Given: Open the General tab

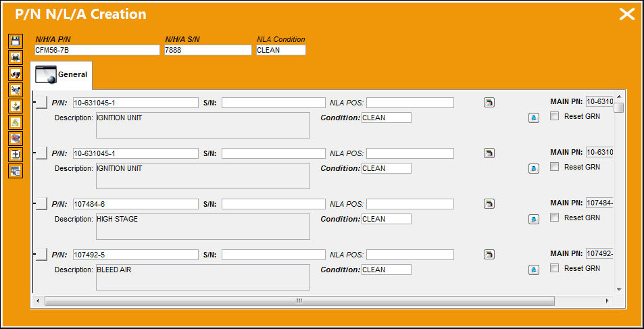Looking at the screenshot, I should coord(61,75).
